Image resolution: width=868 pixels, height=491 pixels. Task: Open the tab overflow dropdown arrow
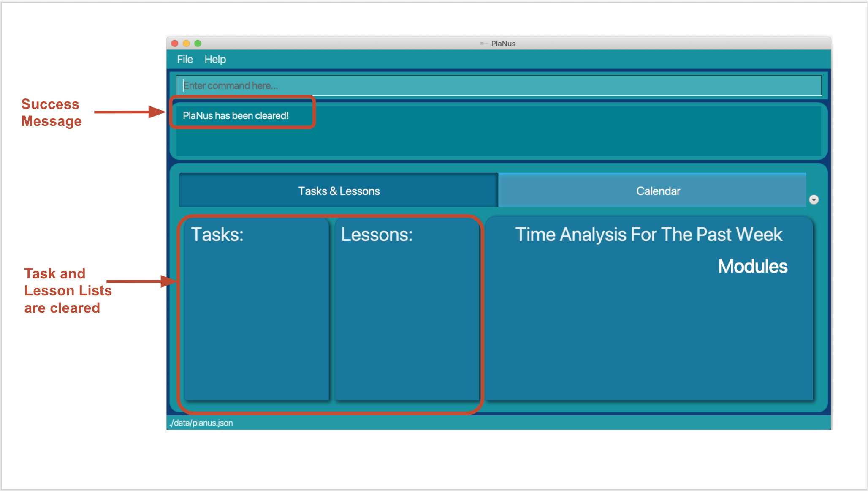tap(814, 199)
